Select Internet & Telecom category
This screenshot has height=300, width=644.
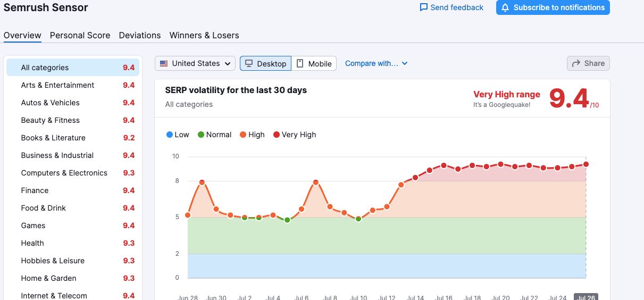(x=73, y=295)
